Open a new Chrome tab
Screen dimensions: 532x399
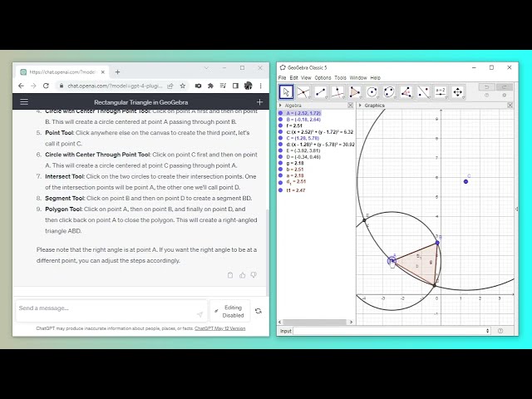(117, 72)
